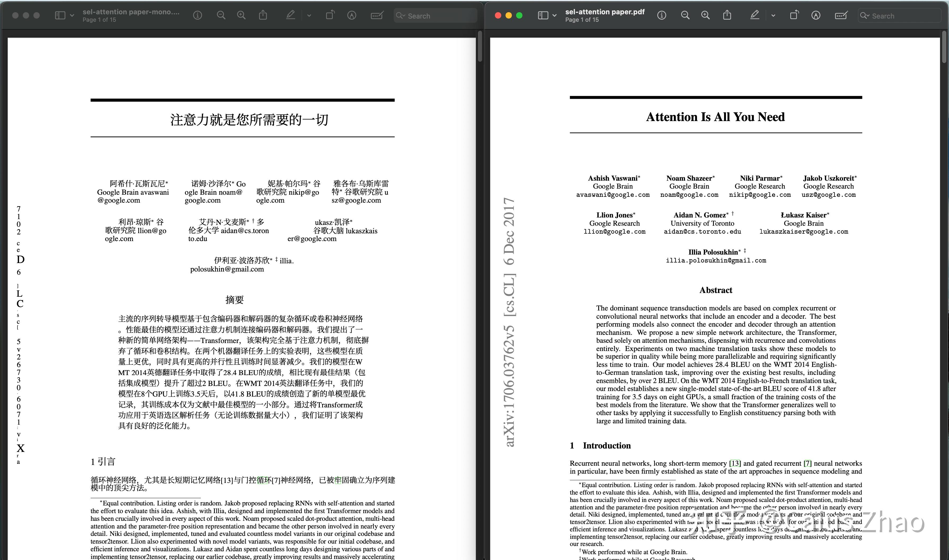Screen dimensions: 949x560
Task: Open the sidebar view options dropdown in the right window
Action: 554,15
